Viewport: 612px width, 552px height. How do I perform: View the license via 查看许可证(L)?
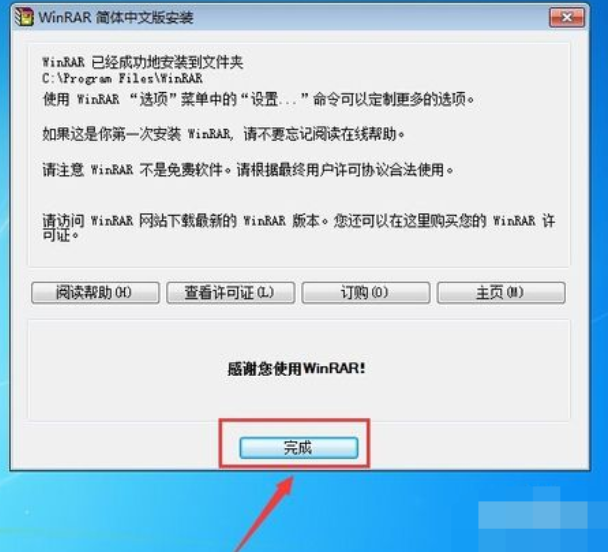pos(230,293)
